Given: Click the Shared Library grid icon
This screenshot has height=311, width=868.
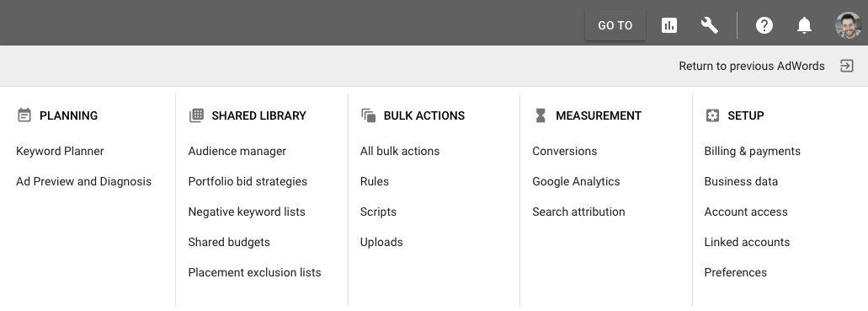Looking at the screenshot, I should click(196, 115).
